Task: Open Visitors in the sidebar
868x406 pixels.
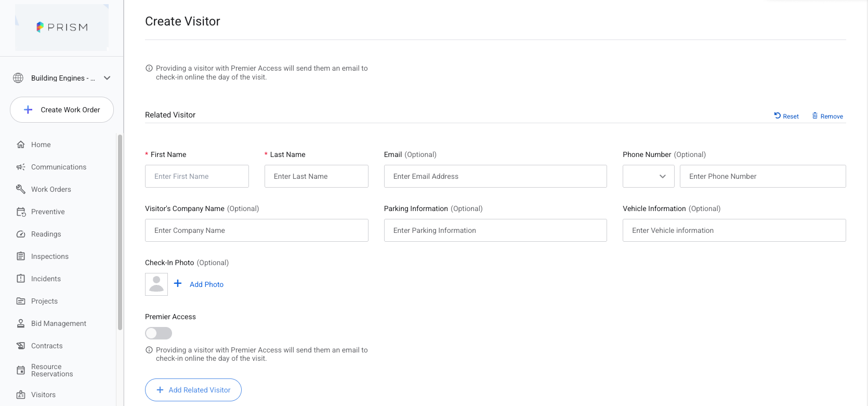Action: tap(43, 395)
